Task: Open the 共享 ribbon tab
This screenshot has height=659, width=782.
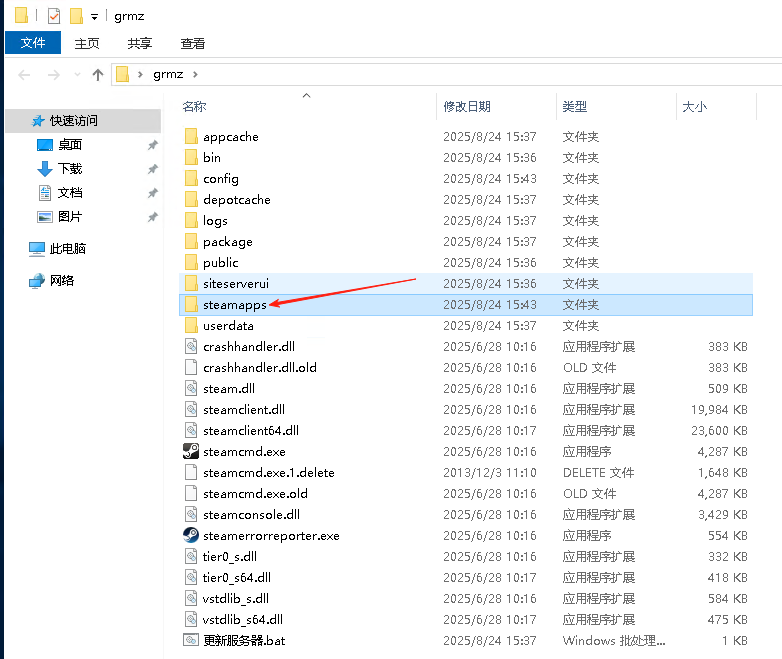Action: click(140, 43)
